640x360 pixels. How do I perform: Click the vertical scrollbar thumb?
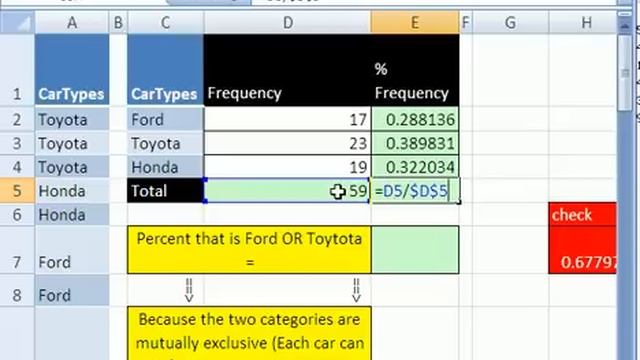click(x=625, y=73)
